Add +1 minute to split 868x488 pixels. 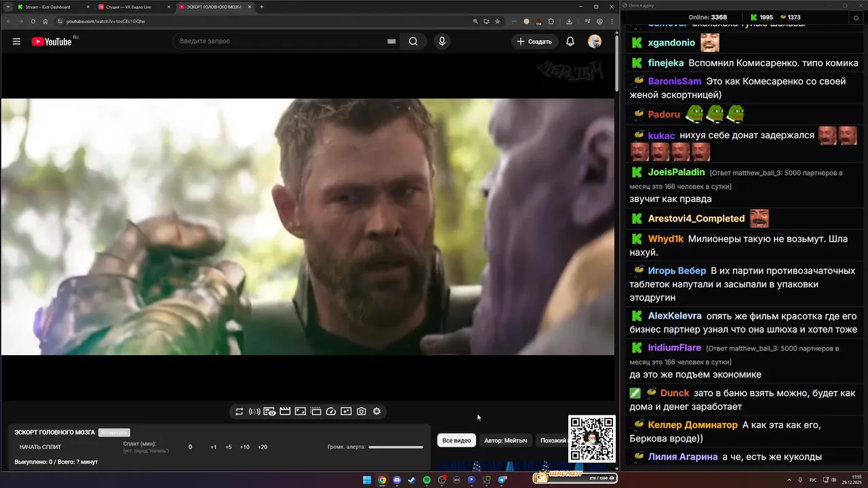(214, 447)
